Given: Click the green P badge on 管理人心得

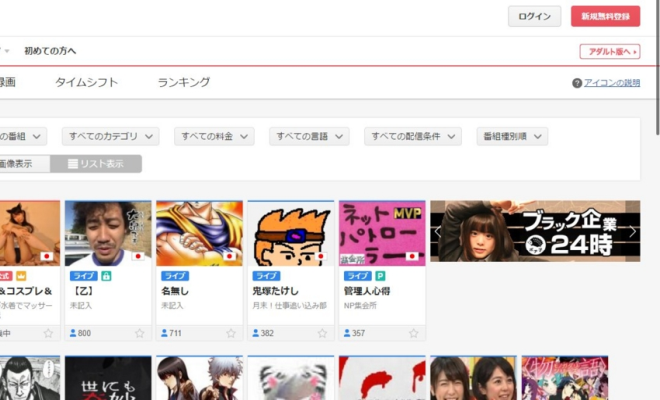Looking at the screenshot, I should pos(381,275).
